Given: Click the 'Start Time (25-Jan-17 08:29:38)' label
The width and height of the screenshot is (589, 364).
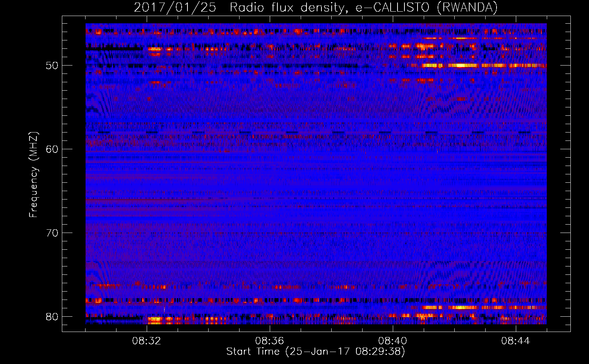Looking at the screenshot, I should (316, 352).
